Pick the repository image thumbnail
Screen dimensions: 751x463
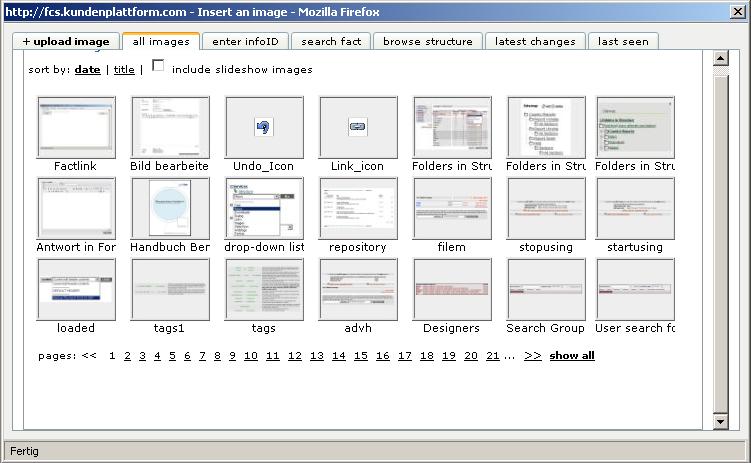(358, 208)
